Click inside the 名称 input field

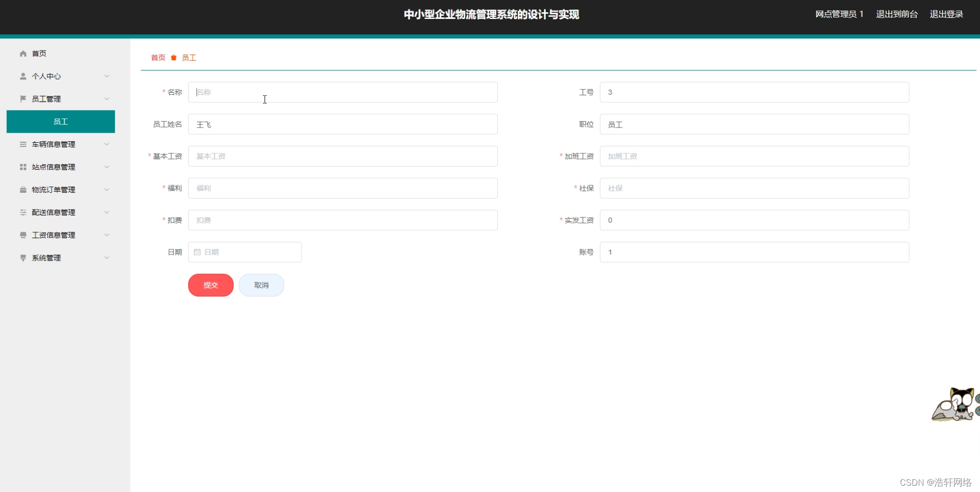coord(342,92)
